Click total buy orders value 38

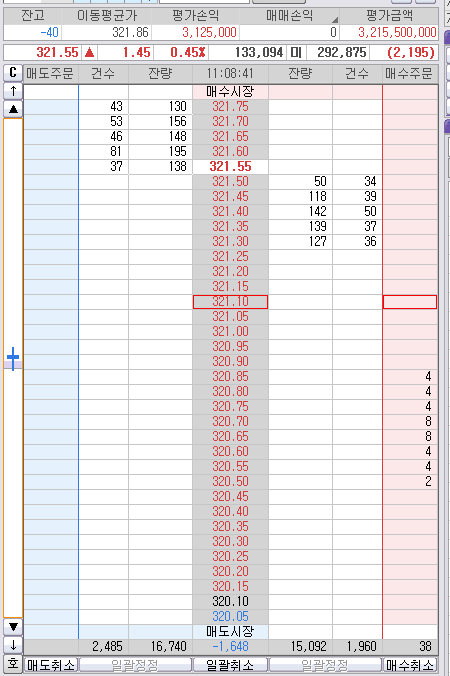coord(410,647)
